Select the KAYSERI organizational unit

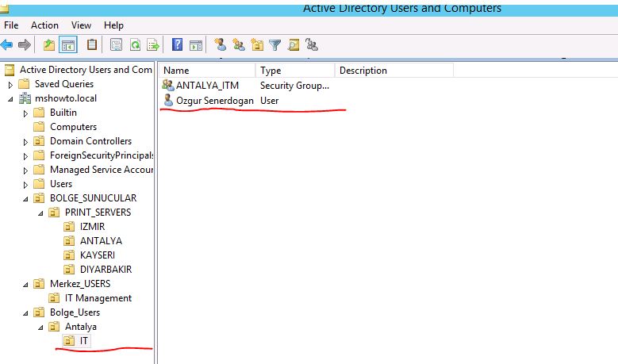click(98, 255)
